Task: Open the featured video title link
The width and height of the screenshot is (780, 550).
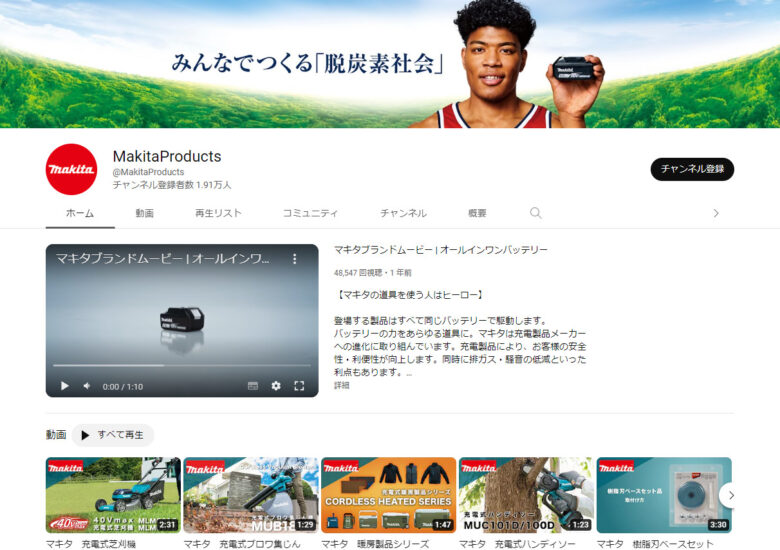Action: [441, 250]
